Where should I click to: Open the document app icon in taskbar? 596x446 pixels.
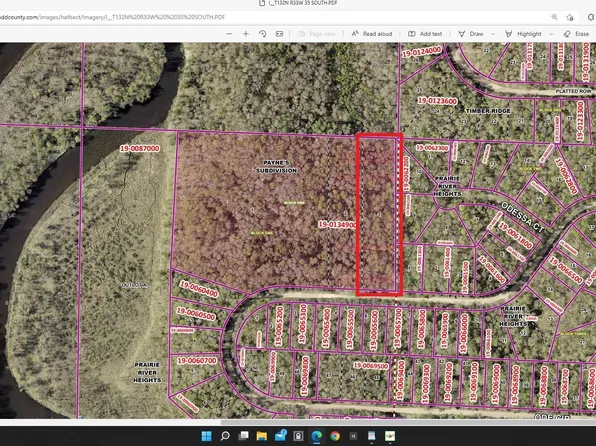coord(371,436)
